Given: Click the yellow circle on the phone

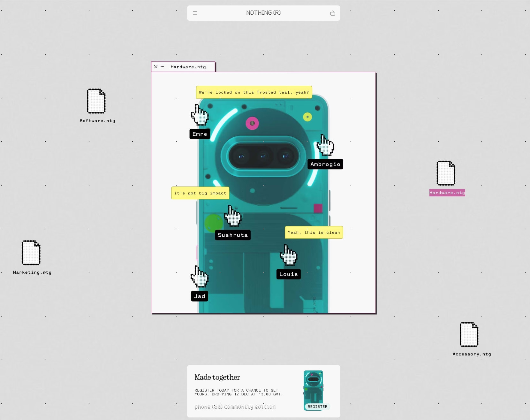Looking at the screenshot, I should 307,117.
